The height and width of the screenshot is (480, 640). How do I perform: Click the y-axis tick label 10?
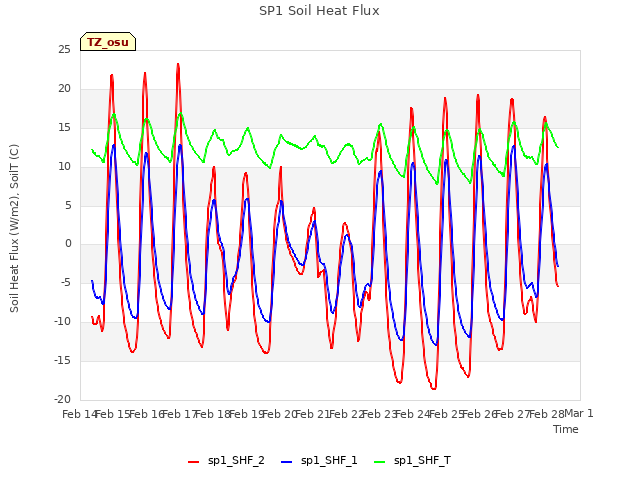tap(64, 167)
